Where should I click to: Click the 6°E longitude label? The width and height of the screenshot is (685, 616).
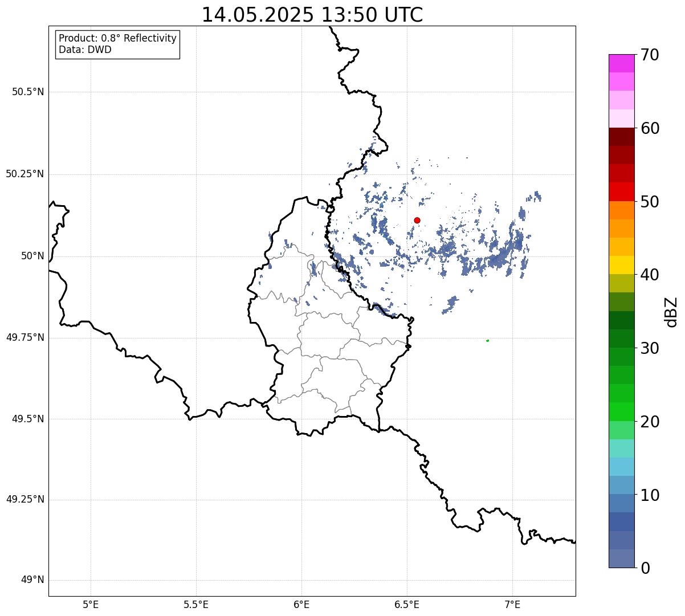(301, 605)
